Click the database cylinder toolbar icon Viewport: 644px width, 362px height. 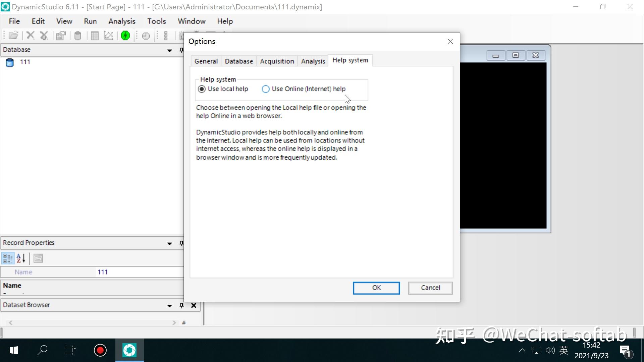point(77,36)
